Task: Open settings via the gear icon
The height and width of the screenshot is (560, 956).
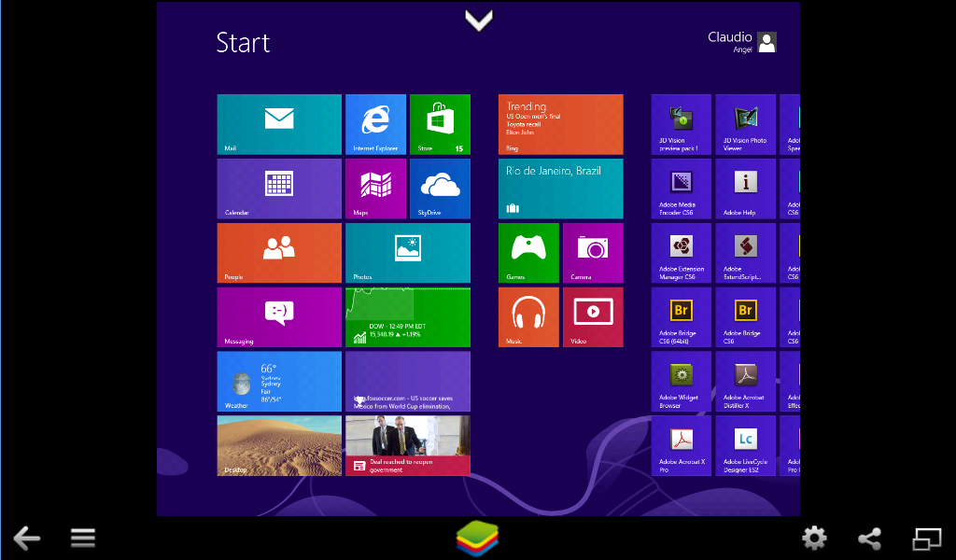Action: pos(814,538)
